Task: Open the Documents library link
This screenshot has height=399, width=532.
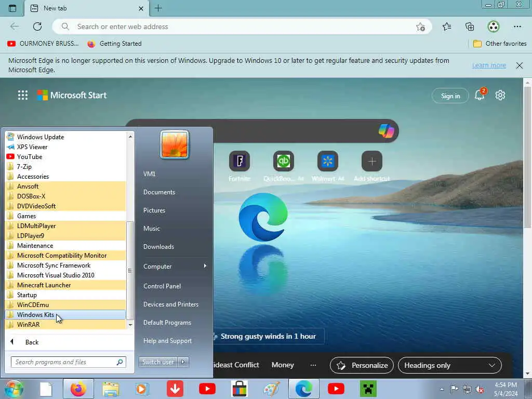Action: (x=159, y=192)
